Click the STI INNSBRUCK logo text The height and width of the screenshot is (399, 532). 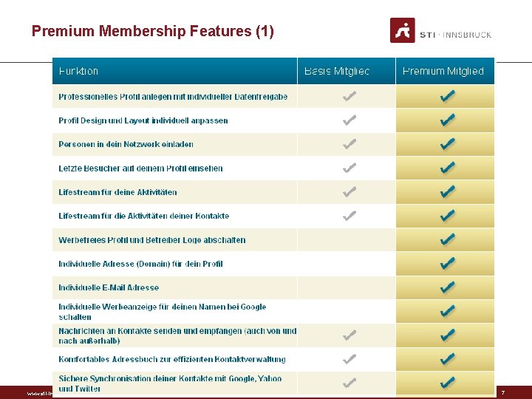[x=456, y=35]
